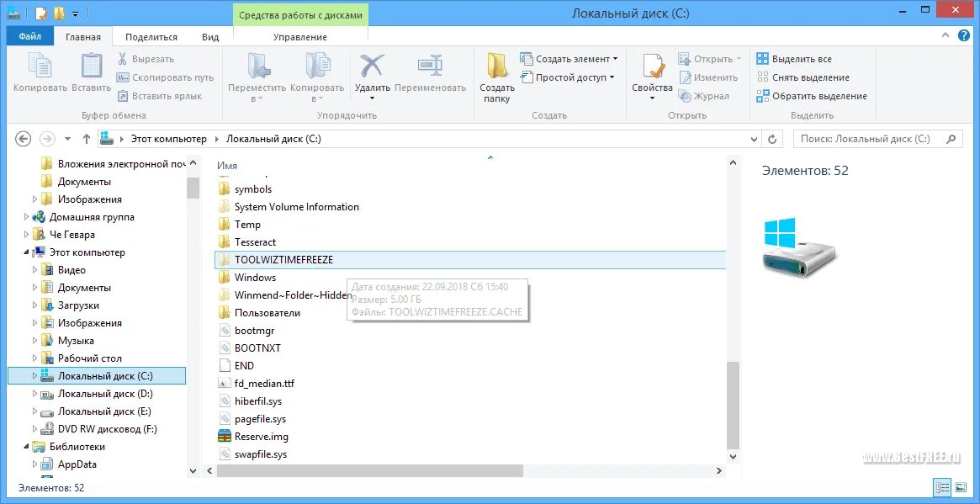Switch to large icons view in status bar
Image resolution: width=980 pixels, height=504 pixels.
(x=959, y=487)
